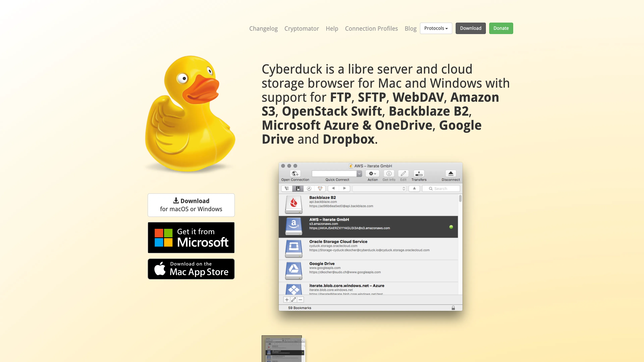Click the Get Info icon
Viewport: 644px width, 362px height.
(389, 173)
